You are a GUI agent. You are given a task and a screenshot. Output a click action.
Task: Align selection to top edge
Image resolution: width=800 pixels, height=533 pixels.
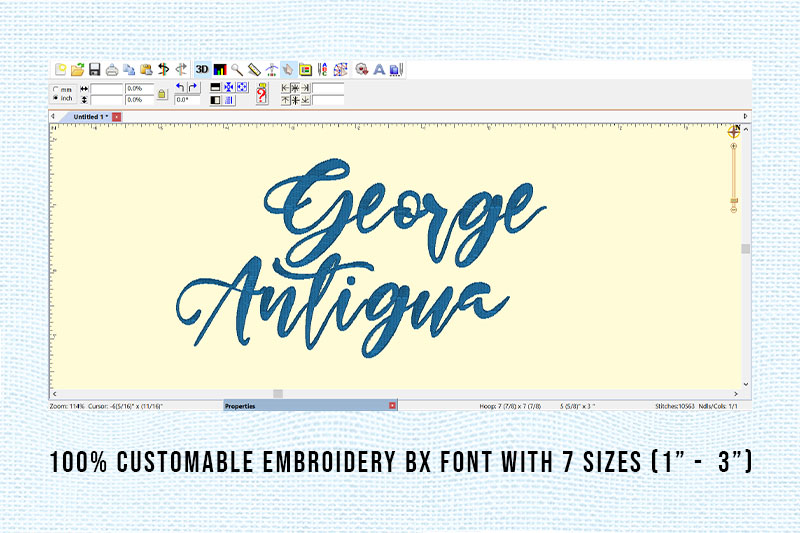285,100
